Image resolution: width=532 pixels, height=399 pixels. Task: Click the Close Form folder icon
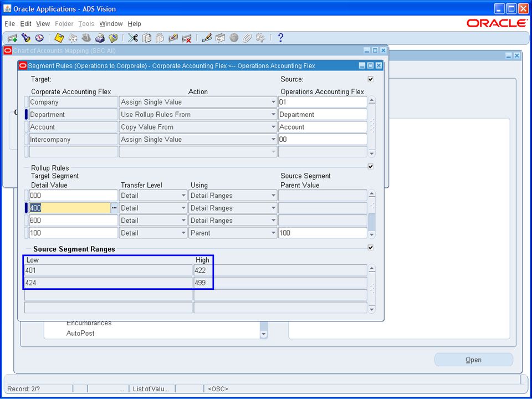[x=113, y=38]
